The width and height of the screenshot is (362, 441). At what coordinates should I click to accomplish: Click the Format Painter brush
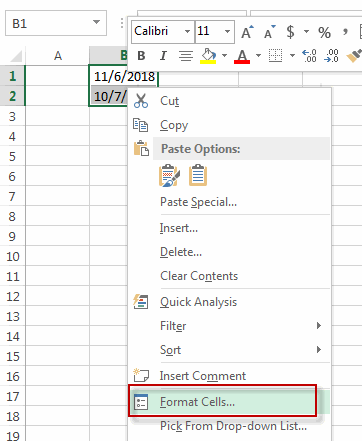pyautogui.click(x=354, y=56)
